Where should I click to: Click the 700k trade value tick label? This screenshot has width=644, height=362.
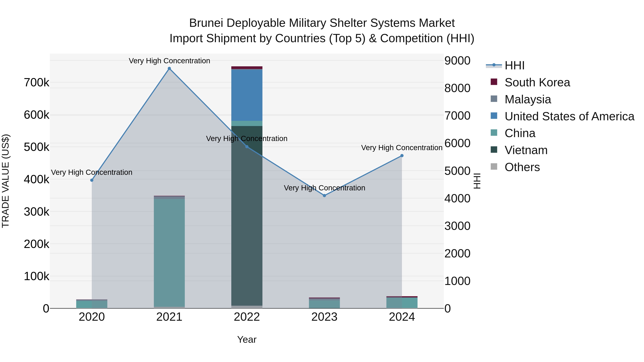[x=36, y=82]
